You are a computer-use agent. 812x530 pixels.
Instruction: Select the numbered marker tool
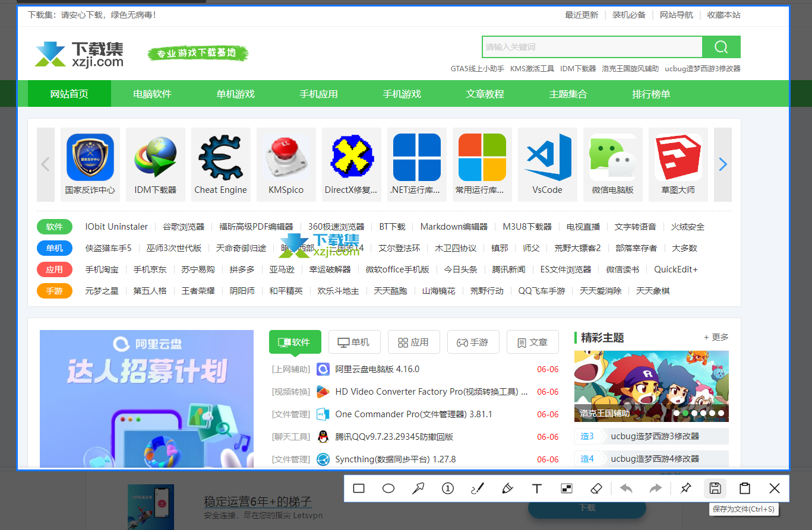tap(448, 488)
